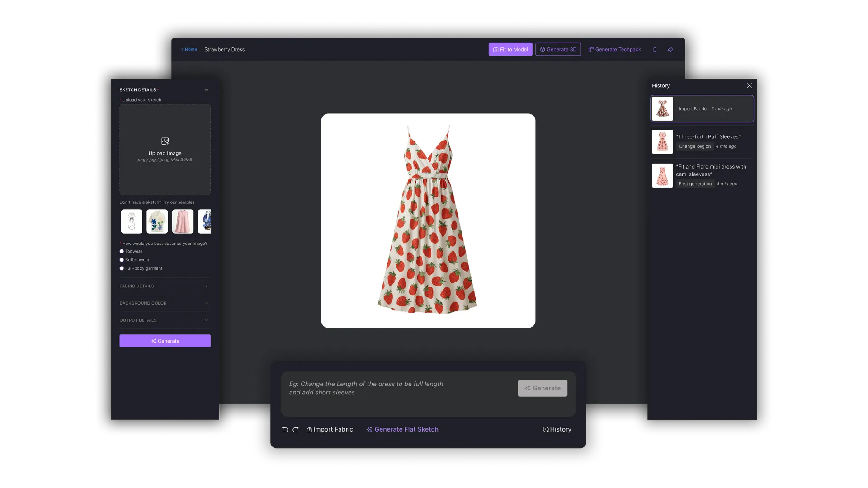This screenshot has width=868, height=488.
Task: Open notifications via the bell icon
Action: click(x=654, y=49)
